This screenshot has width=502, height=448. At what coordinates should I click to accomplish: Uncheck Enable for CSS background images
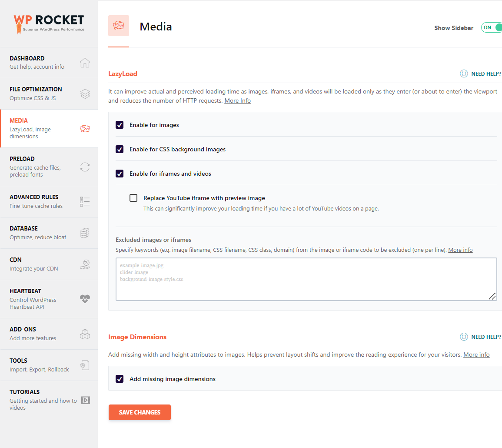click(120, 149)
